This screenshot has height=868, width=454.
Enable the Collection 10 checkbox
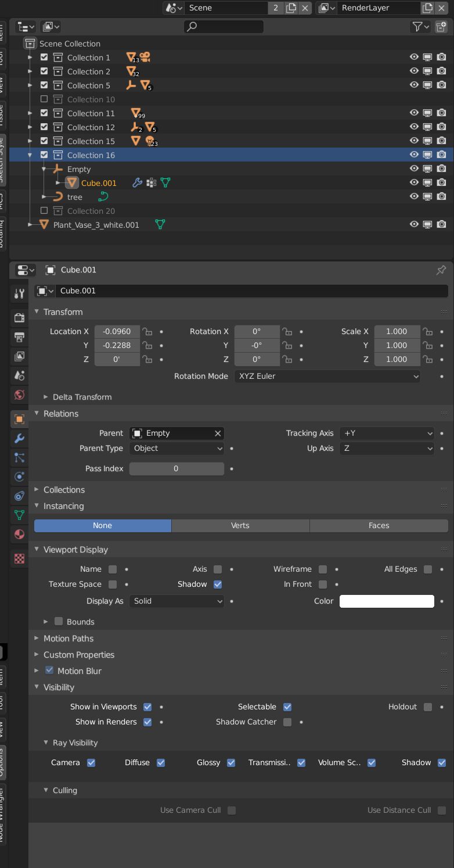(44, 99)
